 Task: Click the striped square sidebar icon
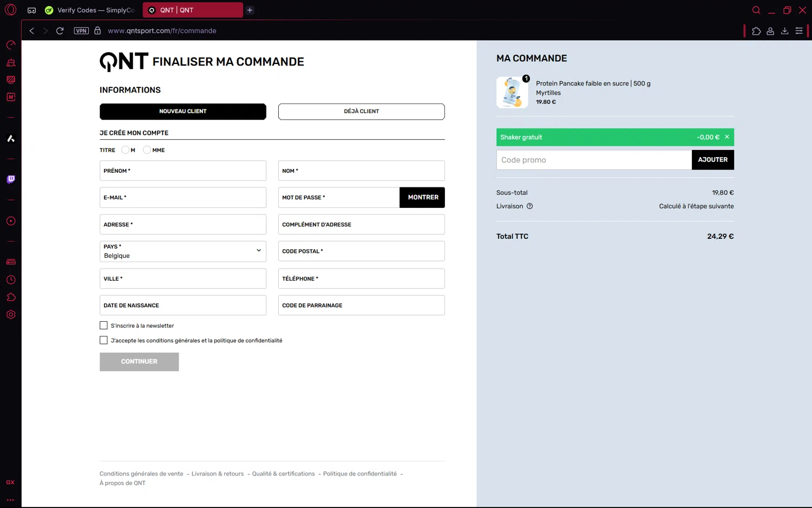pyautogui.click(x=11, y=80)
